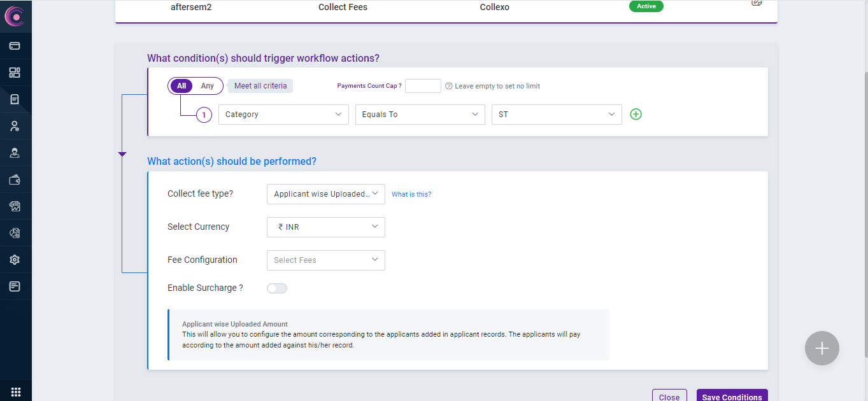Viewport: 868px width, 401px height.
Task: Select the 'All' criteria option
Action: pos(181,86)
